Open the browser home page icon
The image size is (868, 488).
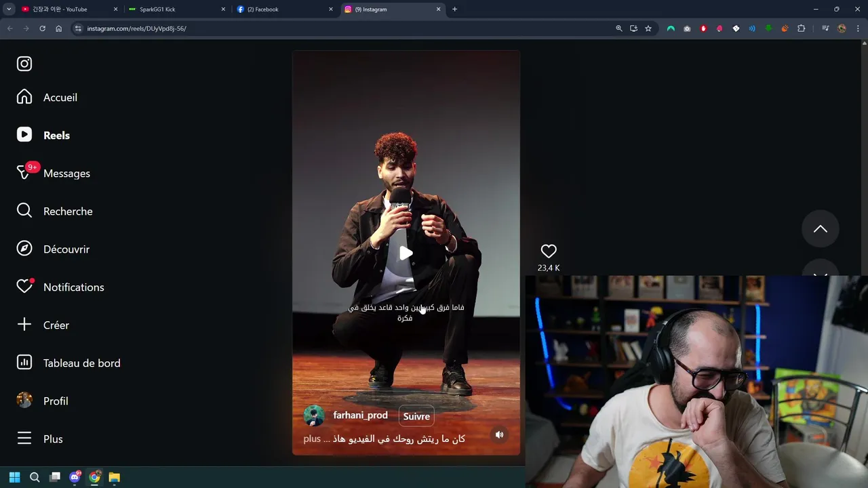58,28
